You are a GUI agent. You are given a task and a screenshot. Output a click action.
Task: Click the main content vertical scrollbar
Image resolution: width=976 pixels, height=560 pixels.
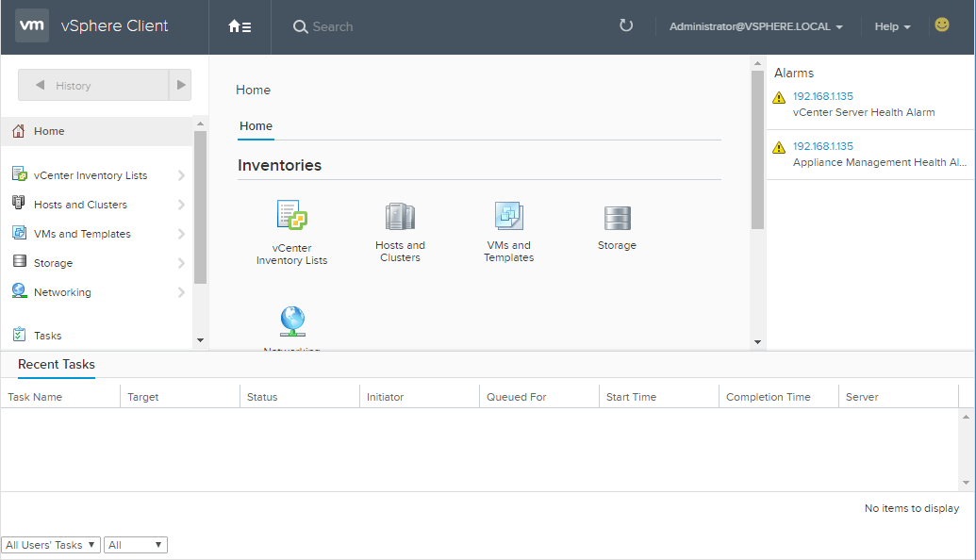(757, 151)
